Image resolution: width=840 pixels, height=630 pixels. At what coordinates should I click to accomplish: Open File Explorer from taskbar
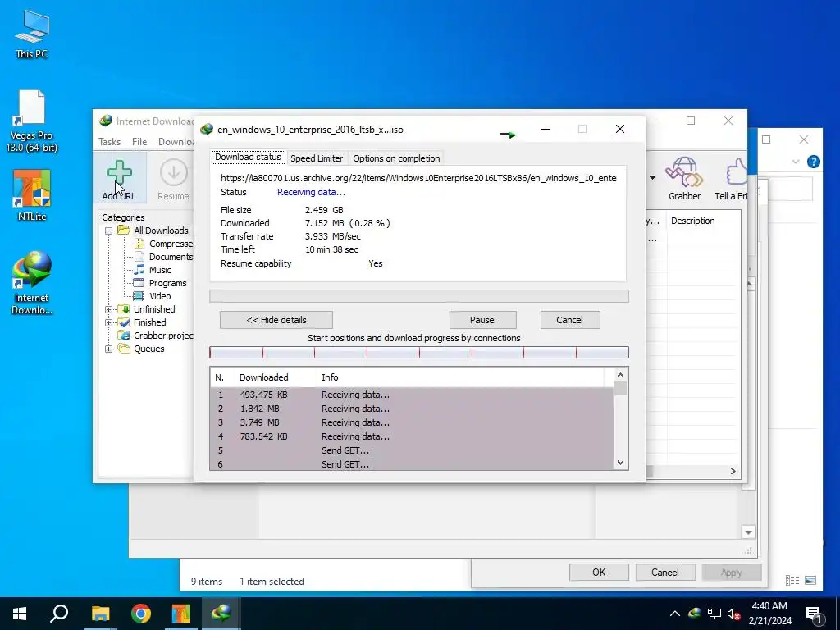(100, 614)
